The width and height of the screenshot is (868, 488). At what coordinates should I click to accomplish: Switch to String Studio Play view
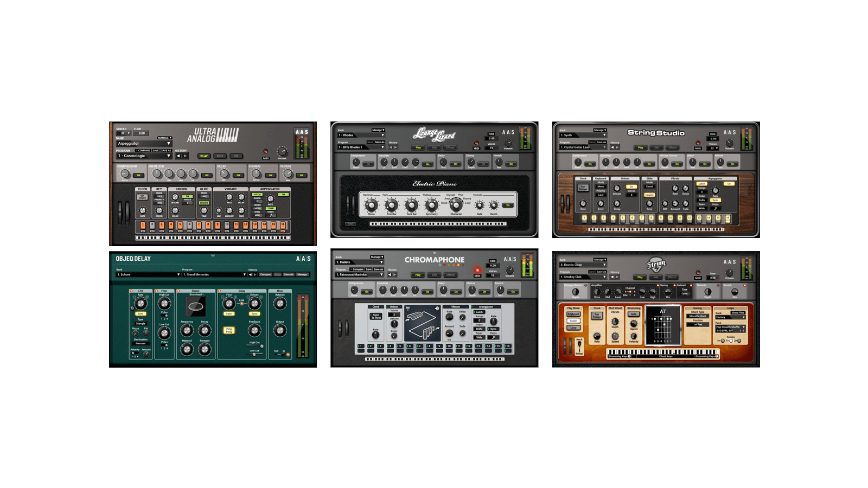tap(641, 147)
